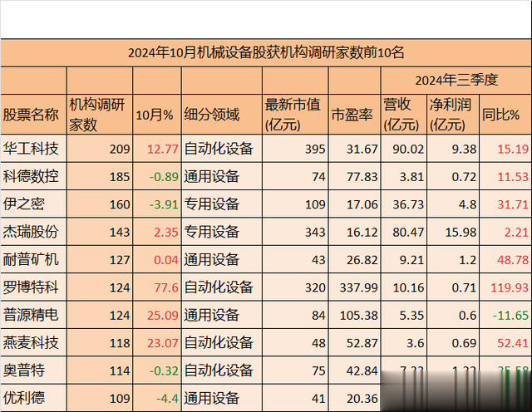The width and height of the screenshot is (532, 412).
Task: Click the 12.77 October change value
Action: click(x=157, y=149)
